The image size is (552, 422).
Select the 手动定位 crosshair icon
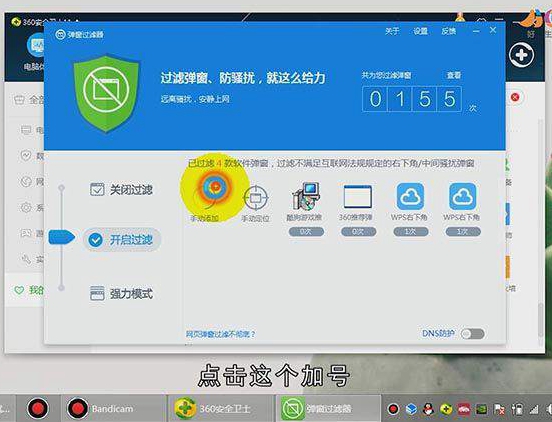(x=256, y=198)
